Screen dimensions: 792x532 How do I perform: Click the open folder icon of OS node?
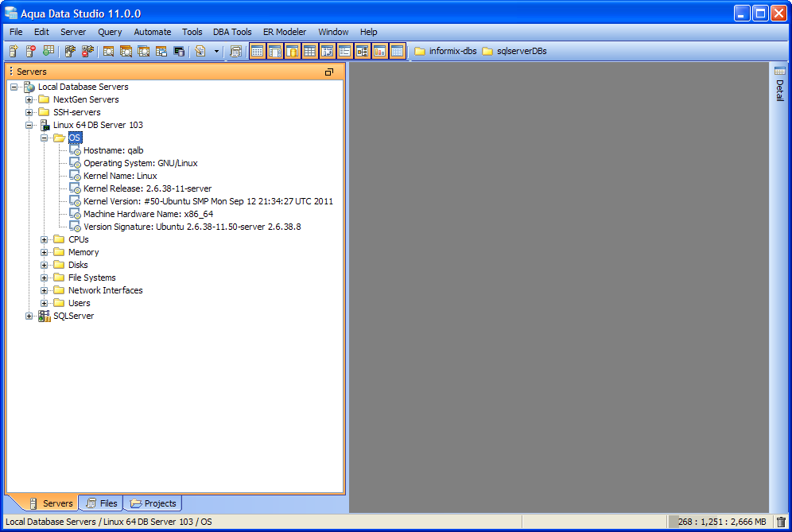60,138
